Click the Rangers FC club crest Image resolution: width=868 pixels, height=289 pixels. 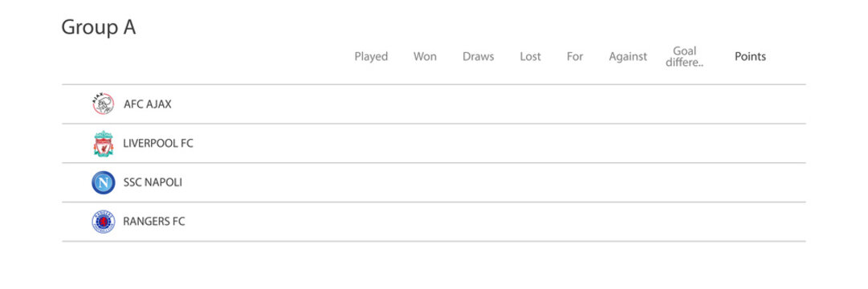click(x=103, y=222)
